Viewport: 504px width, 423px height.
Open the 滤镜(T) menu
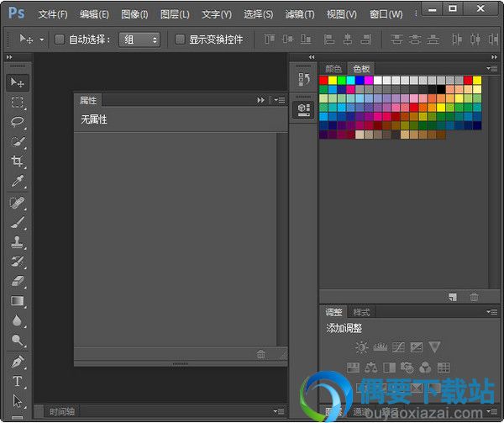coord(300,14)
